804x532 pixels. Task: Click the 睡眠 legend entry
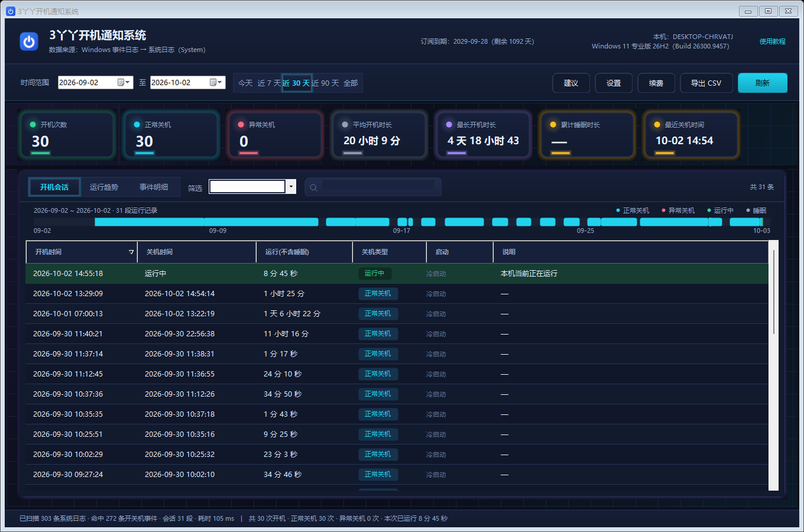coord(756,210)
